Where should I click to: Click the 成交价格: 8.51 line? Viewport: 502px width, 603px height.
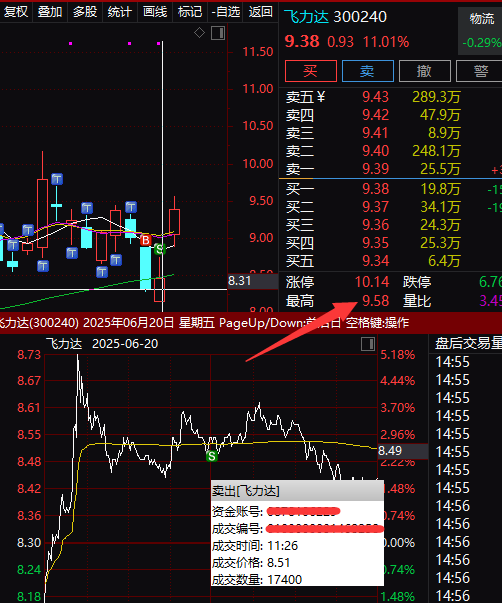coord(251,563)
